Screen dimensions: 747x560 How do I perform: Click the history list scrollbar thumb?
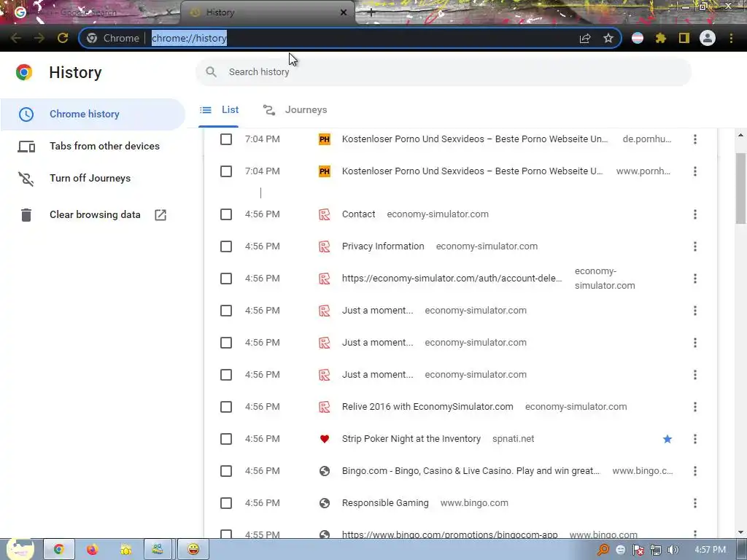pyautogui.click(x=740, y=188)
